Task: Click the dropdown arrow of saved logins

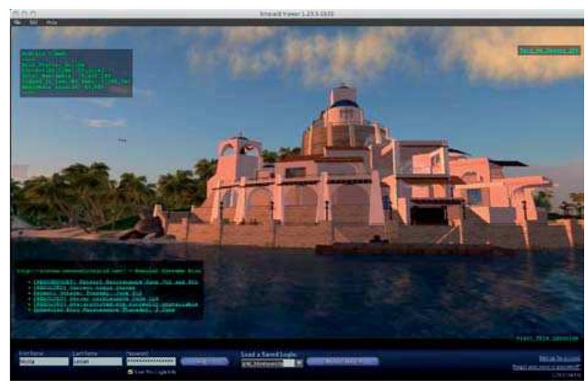Action: pyautogui.click(x=298, y=363)
